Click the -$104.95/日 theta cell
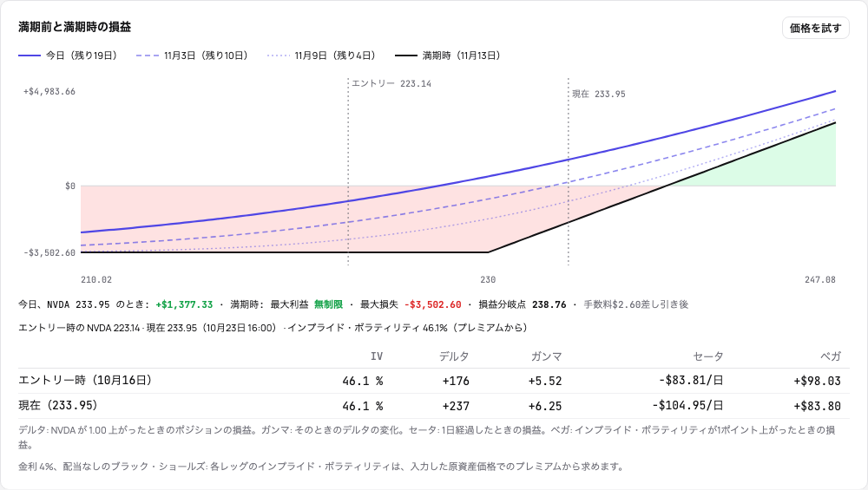 [687, 405]
